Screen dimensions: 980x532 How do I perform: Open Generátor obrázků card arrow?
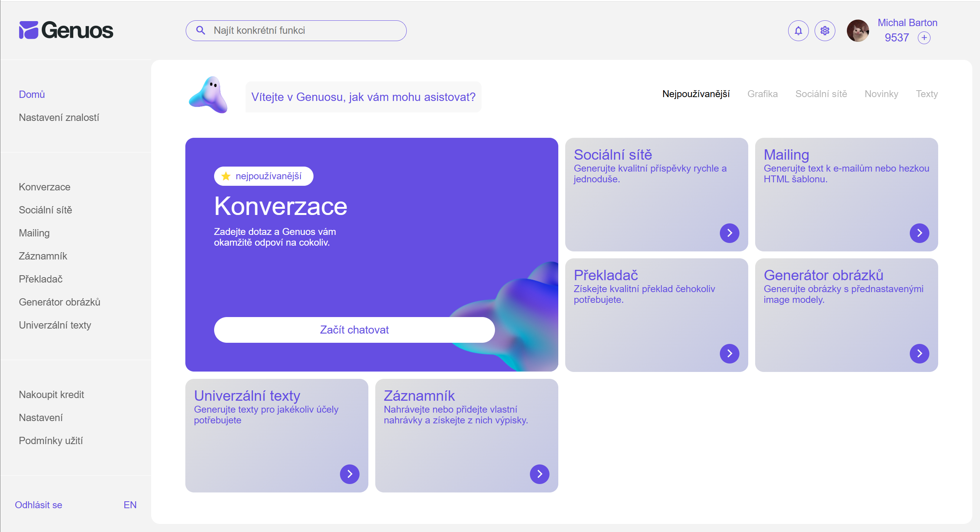click(919, 354)
